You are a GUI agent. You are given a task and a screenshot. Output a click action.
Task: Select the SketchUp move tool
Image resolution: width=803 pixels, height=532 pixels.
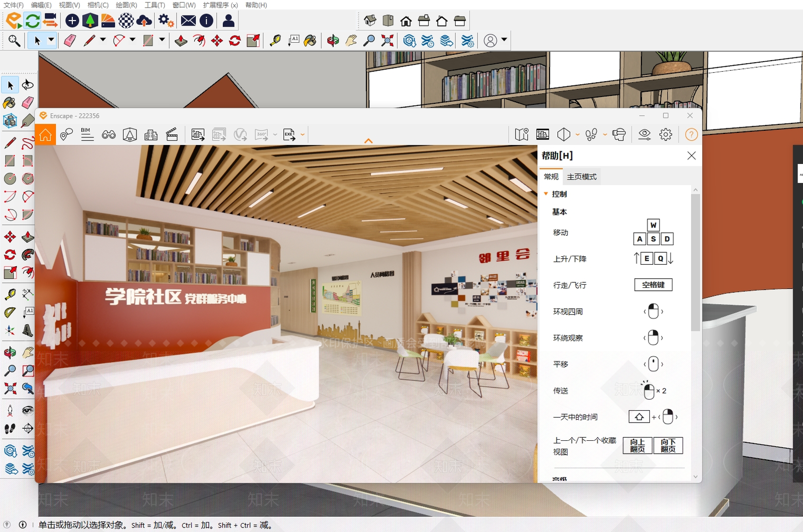click(x=217, y=41)
